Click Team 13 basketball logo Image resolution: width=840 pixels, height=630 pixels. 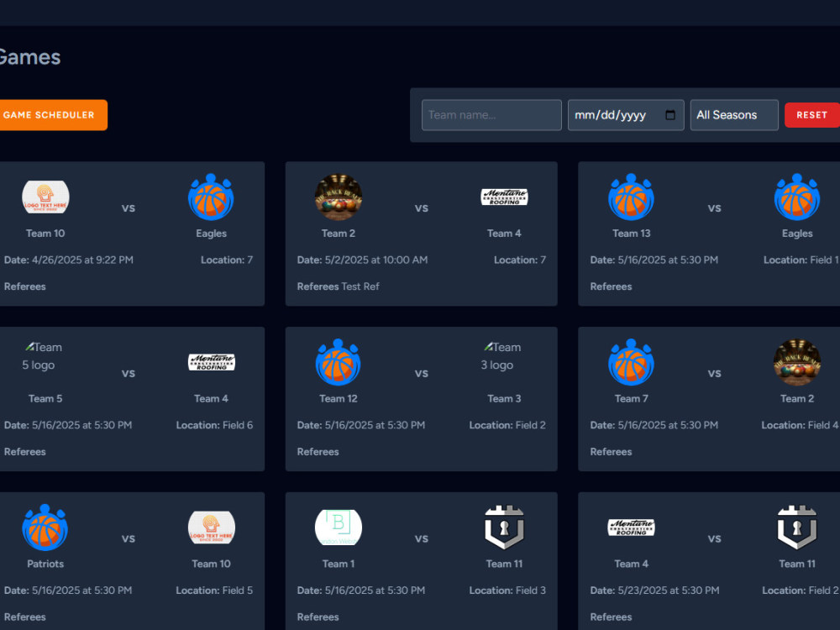click(631, 197)
